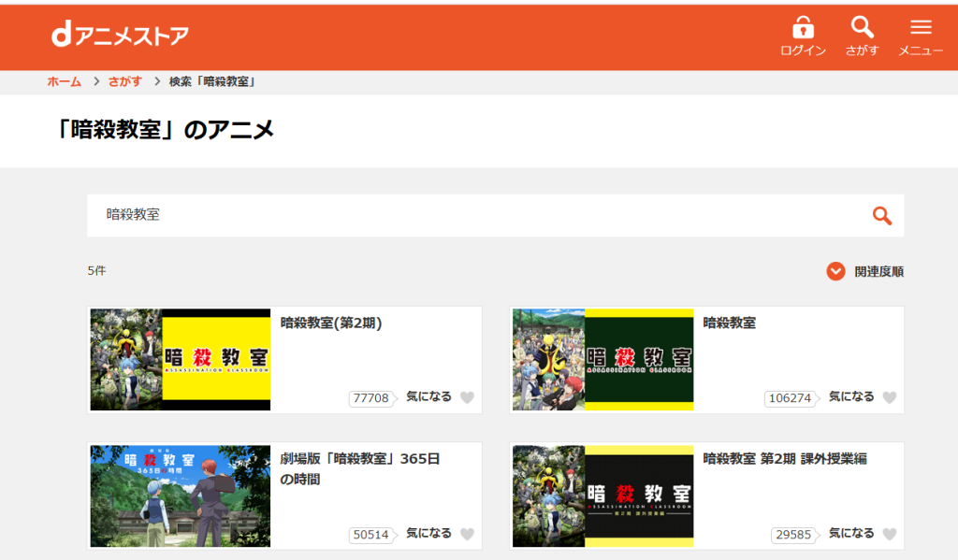This screenshot has height=560, width=958.
Task: Open 暗殺教室 第2期 課外授業編 title
Action: [785, 459]
